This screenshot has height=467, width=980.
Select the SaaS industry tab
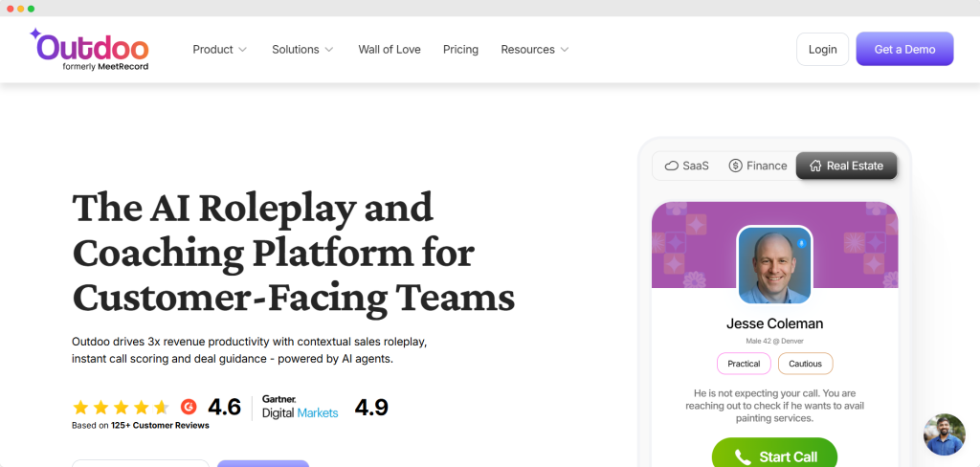[x=686, y=166]
